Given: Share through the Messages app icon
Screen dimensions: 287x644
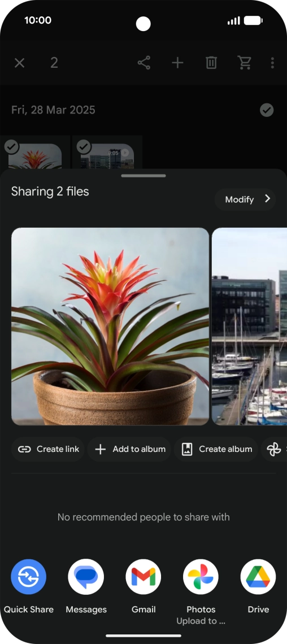Looking at the screenshot, I should click(x=86, y=577).
